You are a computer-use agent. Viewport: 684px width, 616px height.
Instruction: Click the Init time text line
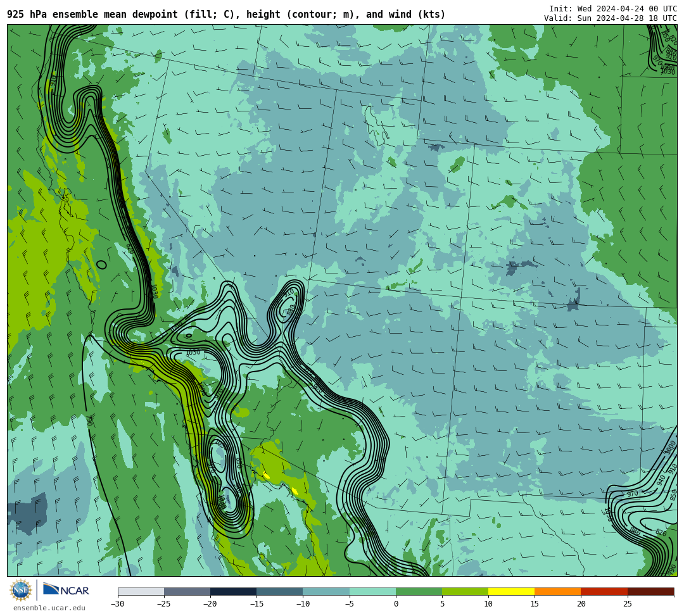tap(613, 9)
